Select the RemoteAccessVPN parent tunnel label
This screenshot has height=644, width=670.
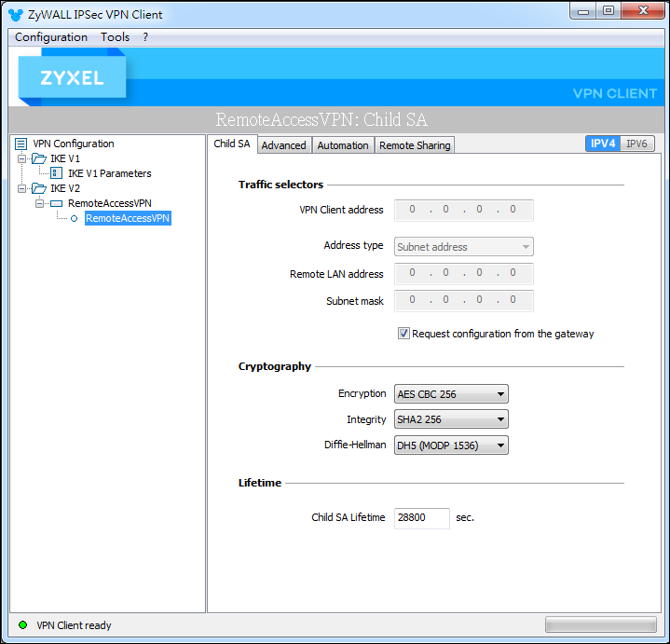(x=110, y=203)
